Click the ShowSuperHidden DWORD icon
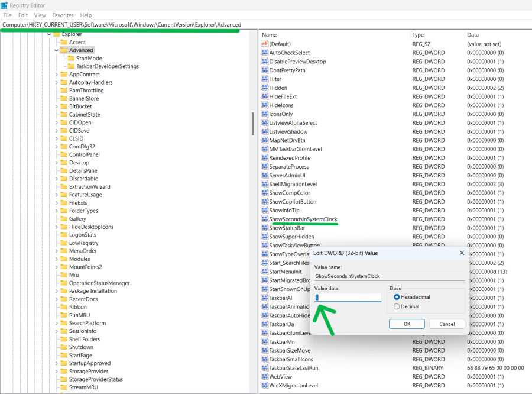The width and height of the screenshot is (532, 394). click(265, 237)
